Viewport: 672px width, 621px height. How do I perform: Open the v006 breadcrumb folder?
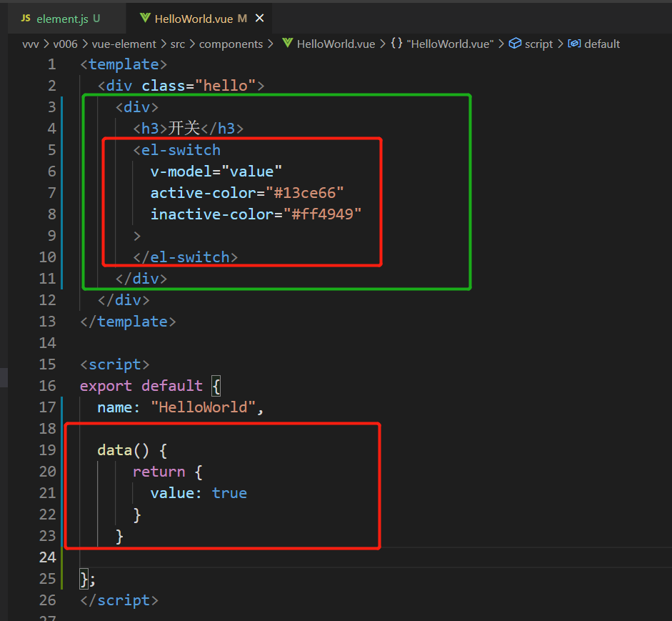tap(65, 44)
